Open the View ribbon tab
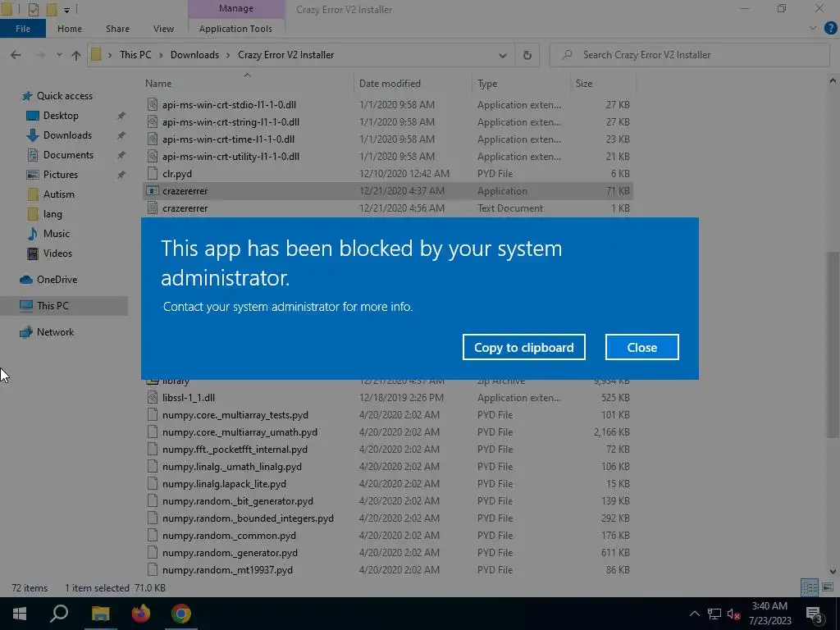Image resolution: width=840 pixels, height=630 pixels. (163, 29)
